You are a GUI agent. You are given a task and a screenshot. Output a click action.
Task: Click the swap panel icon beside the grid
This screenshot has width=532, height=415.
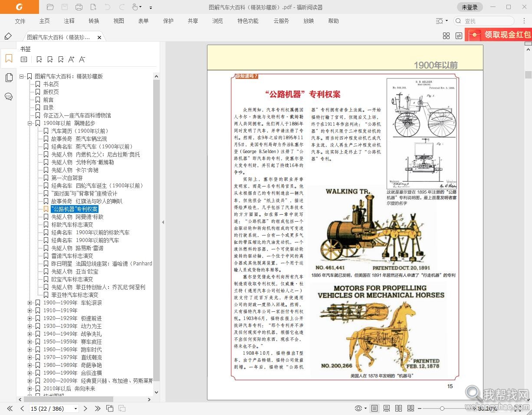point(459,36)
